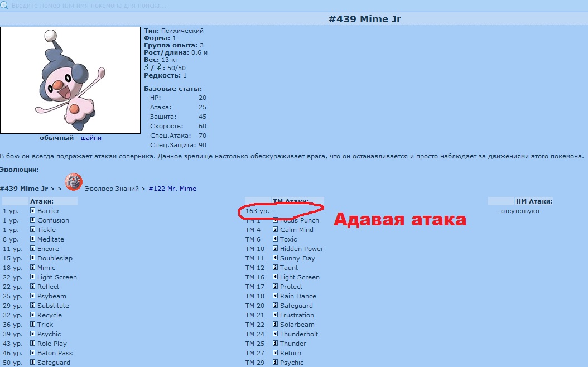588x367 pixels.
Task: Open the #122 Mr. Mime evolution link
Action: 172,189
